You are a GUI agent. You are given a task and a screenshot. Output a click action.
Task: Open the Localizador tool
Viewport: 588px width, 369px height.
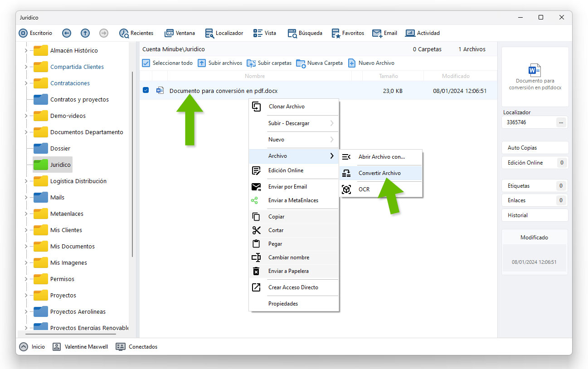click(x=224, y=33)
